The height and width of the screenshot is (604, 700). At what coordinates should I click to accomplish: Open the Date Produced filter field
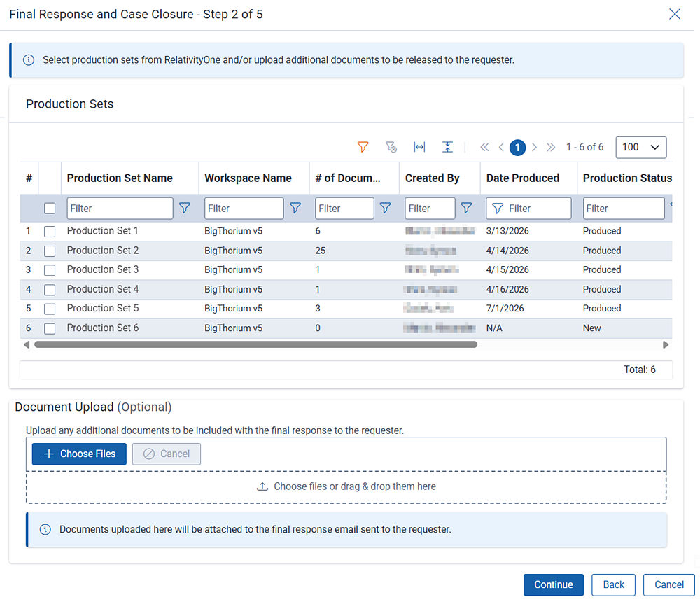(x=528, y=209)
